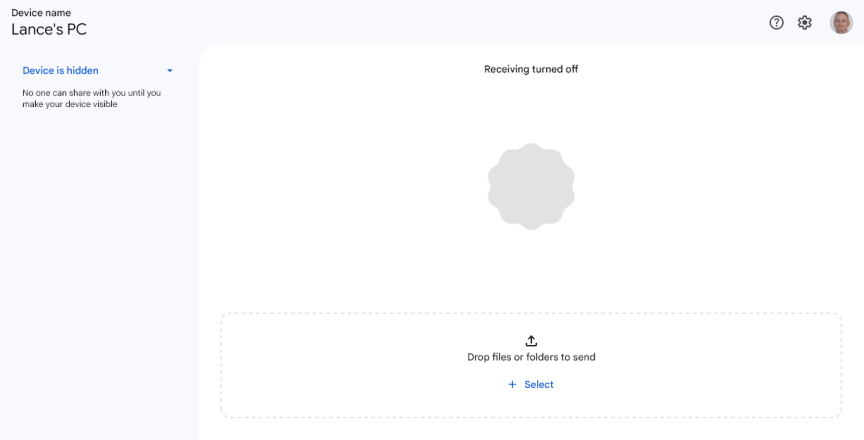Click "Drop files or folders to send" text
The image size is (864, 440).
point(531,357)
